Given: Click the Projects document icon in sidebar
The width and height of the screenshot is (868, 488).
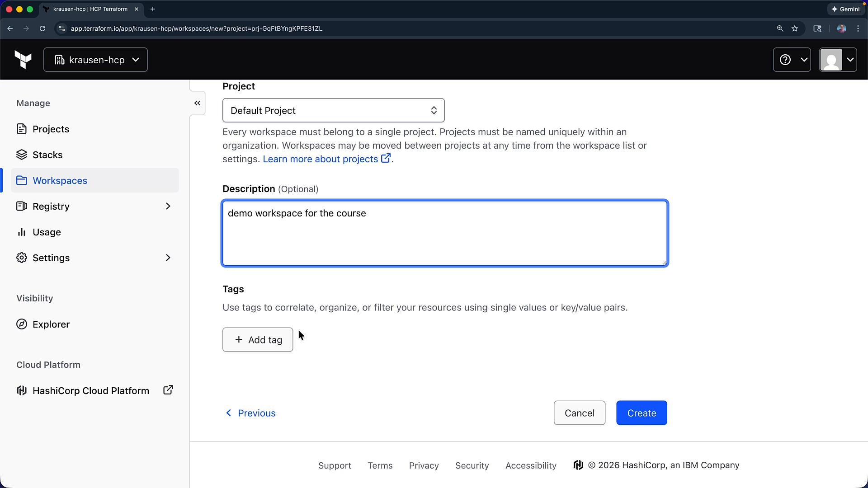Looking at the screenshot, I should [22, 129].
